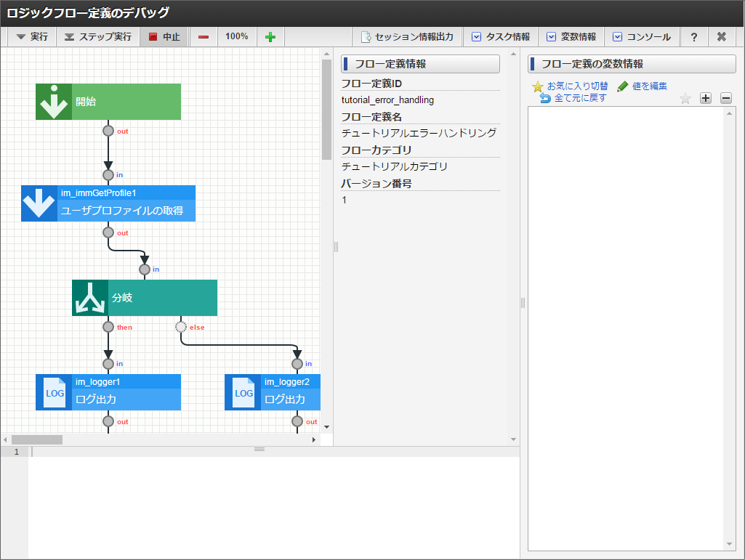
Task: Select the 分岐 branch node icon
Action: [x=90, y=298]
